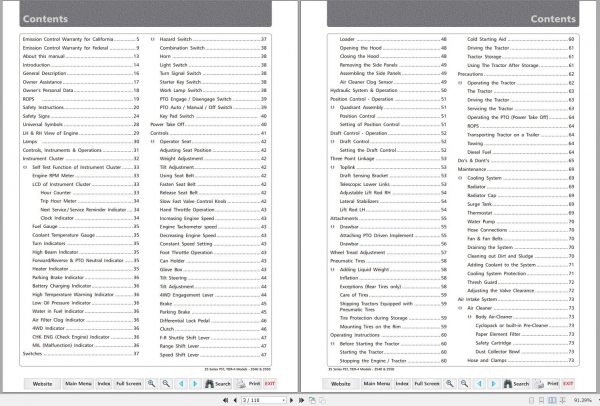Screen dimensions: 600x406
Task: Go to Main Menu on right page
Action: (x=377, y=383)
